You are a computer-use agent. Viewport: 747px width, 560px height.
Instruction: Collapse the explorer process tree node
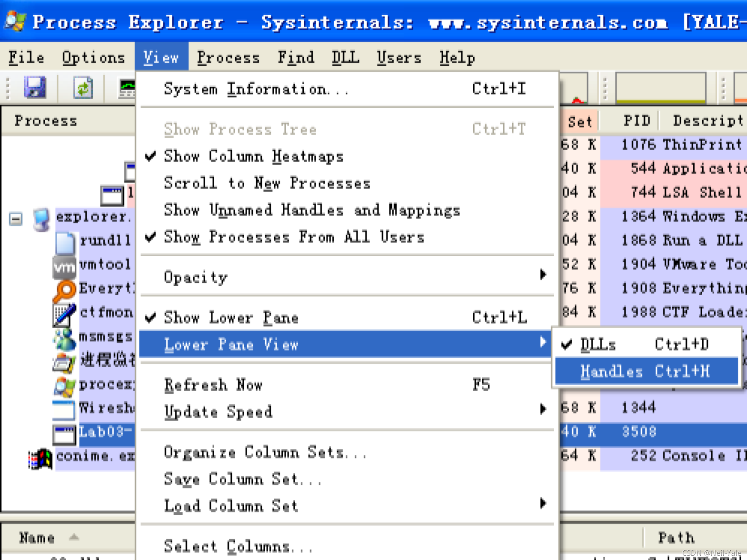(x=16, y=219)
